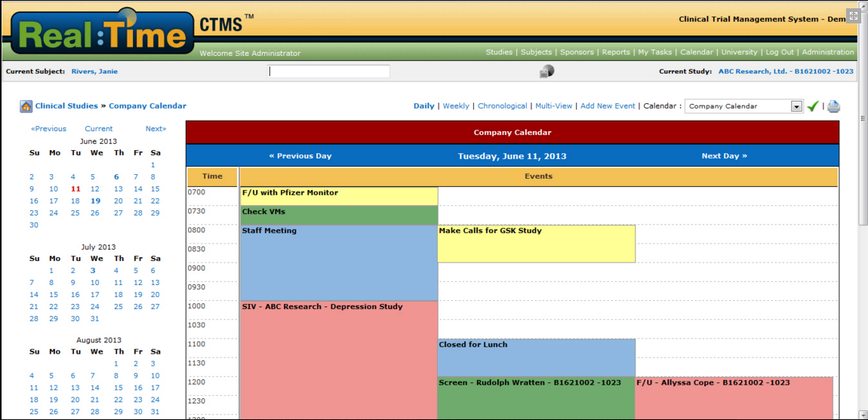Open Make Calls for GSK Study event
The height and width of the screenshot is (420, 868).
(537, 244)
